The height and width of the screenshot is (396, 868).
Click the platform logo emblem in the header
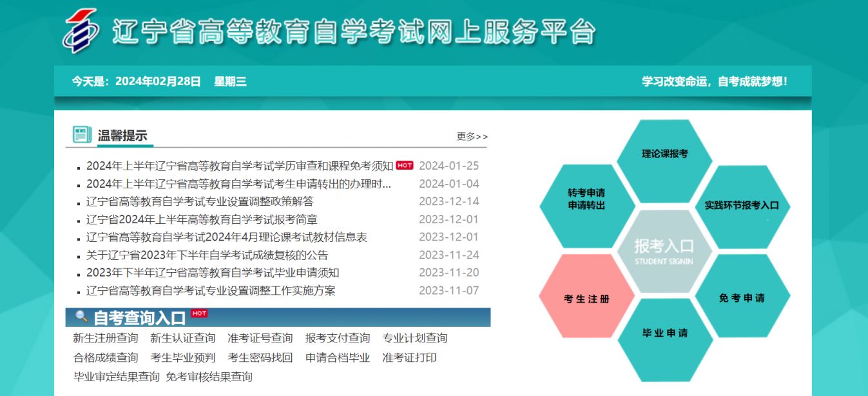[81, 30]
